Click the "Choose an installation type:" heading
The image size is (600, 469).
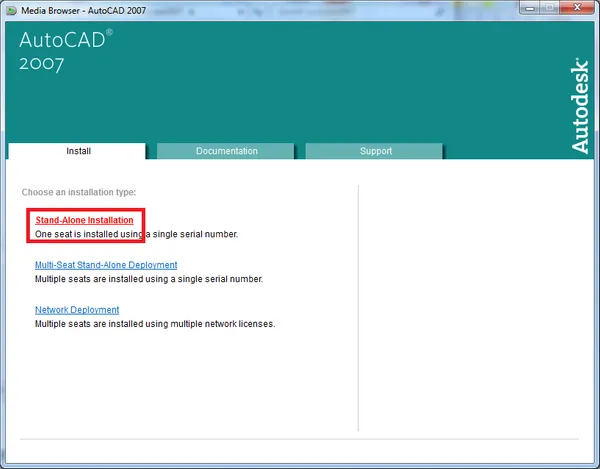(79, 192)
